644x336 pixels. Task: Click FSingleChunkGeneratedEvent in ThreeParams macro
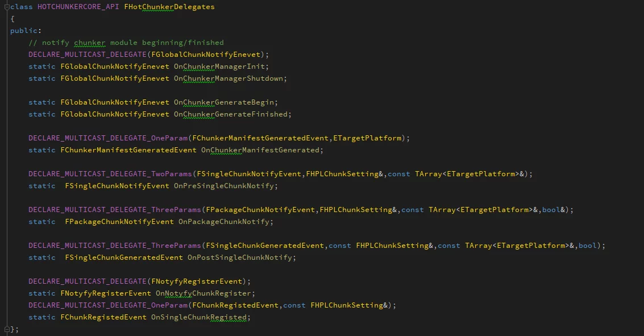pyautogui.click(x=265, y=245)
